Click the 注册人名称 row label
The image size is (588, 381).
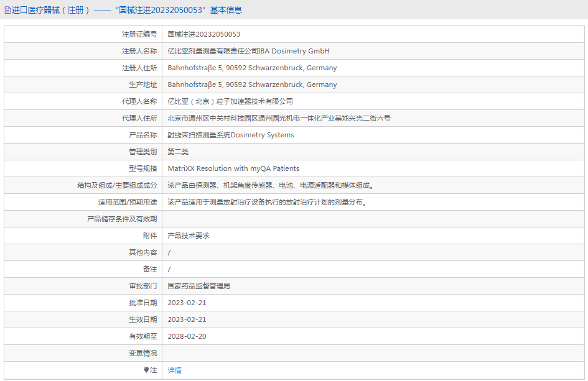click(x=139, y=51)
